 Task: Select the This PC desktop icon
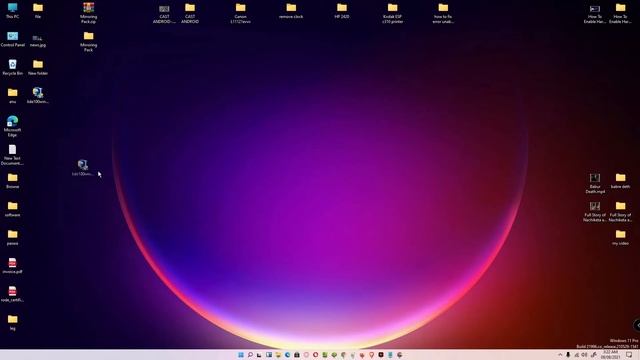12,11
